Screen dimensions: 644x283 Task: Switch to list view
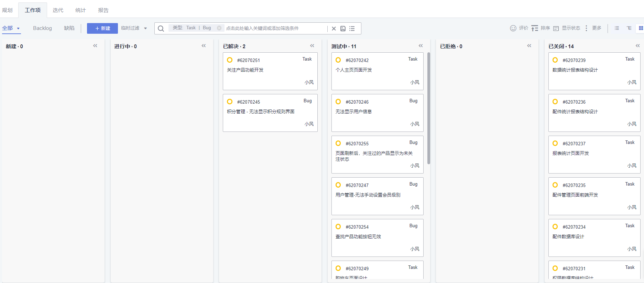tap(617, 28)
